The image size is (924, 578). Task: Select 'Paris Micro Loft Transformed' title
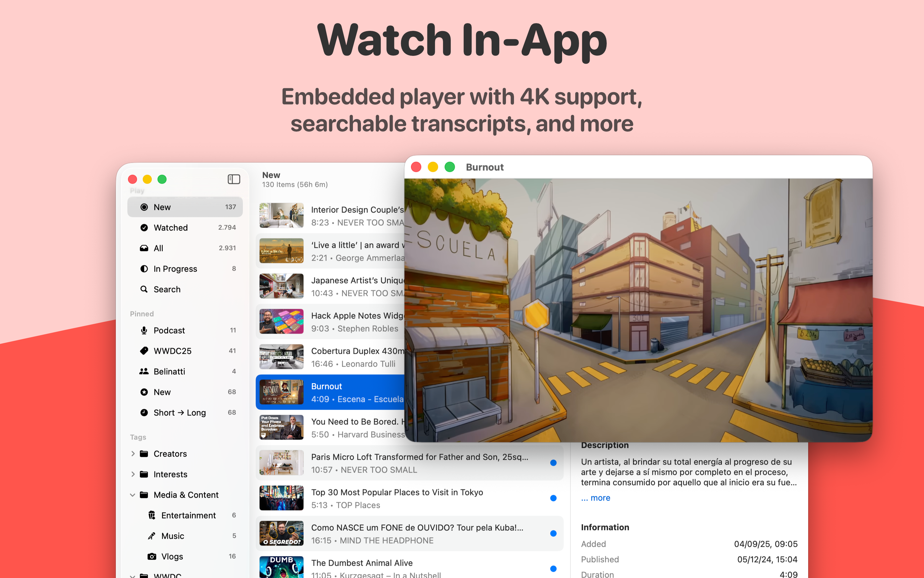click(420, 457)
